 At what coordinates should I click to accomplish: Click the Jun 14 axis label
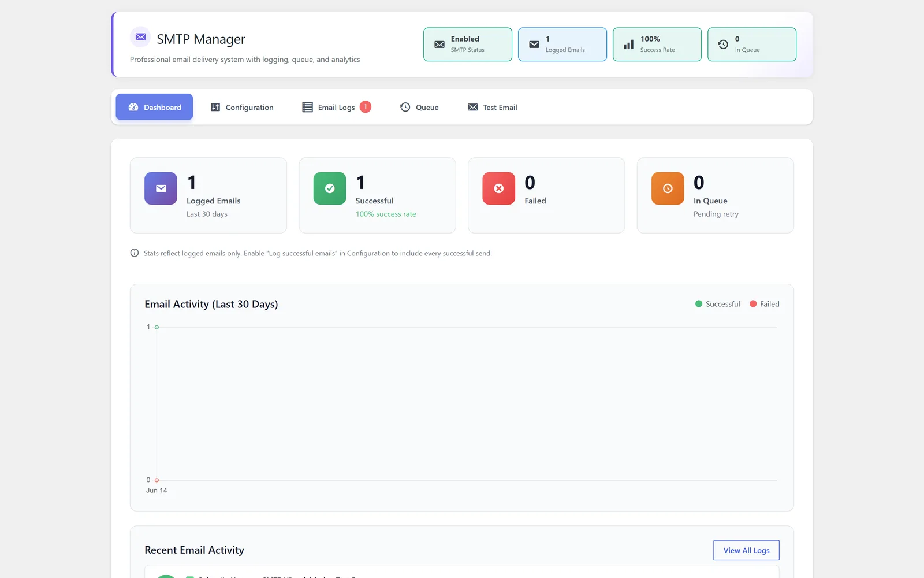click(x=157, y=490)
